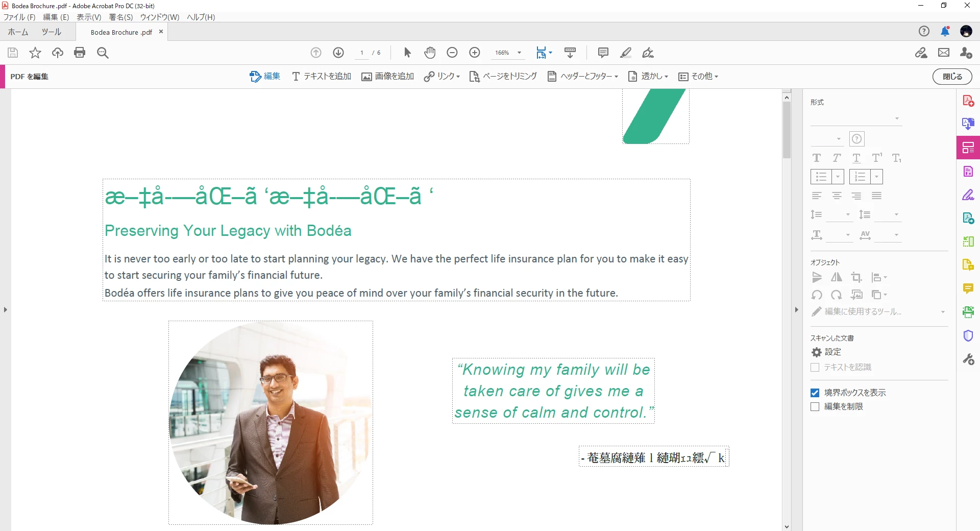Open the ウィンドウ menu
The width and height of the screenshot is (980, 531).
click(x=160, y=17)
